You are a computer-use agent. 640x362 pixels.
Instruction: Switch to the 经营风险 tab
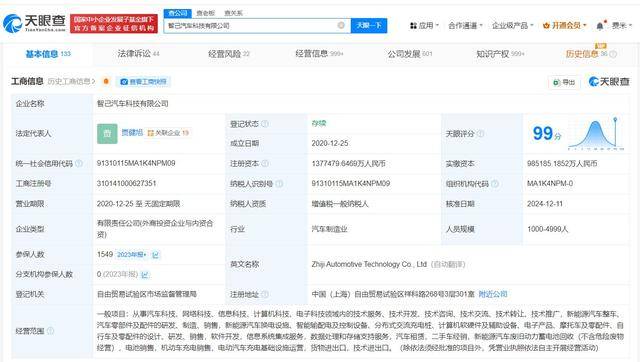pyautogui.click(x=229, y=54)
